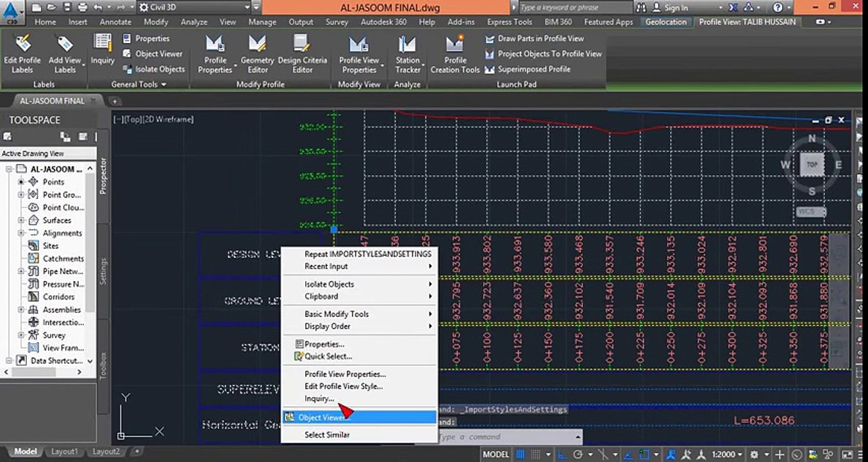Open the Station Tracker tool
868x462 pixels.
point(408,54)
